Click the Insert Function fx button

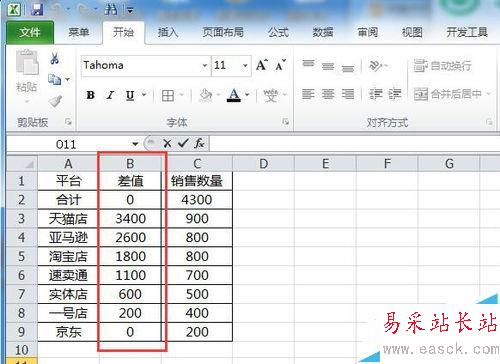(199, 143)
